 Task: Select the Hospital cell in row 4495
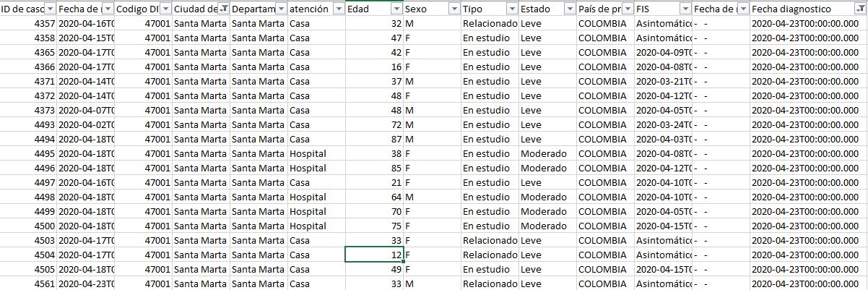click(x=316, y=153)
